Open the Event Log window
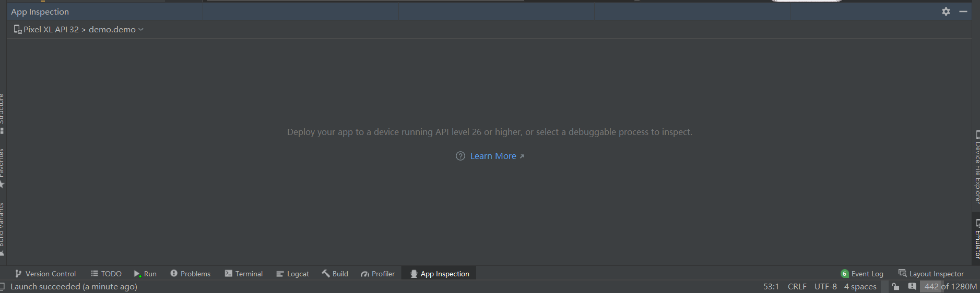Image resolution: width=980 pixels, height=293 pixels. [x=862, y=274]
